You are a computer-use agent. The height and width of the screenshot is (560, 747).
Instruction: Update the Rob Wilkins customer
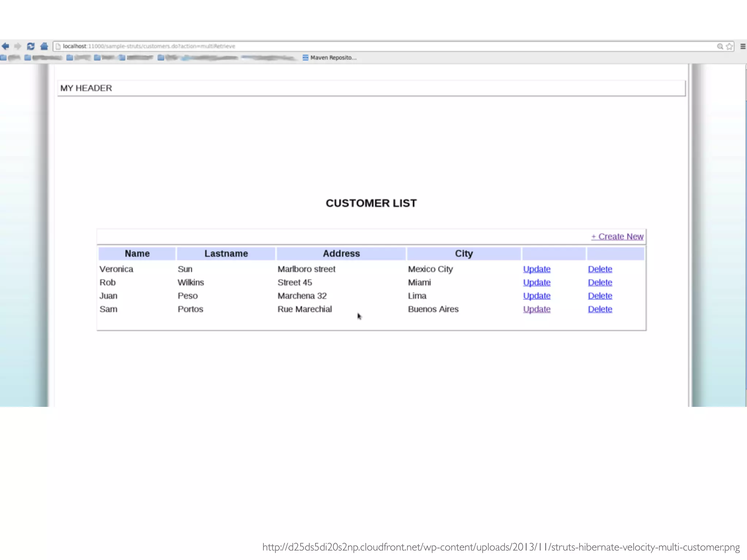(x=537, y=283)
